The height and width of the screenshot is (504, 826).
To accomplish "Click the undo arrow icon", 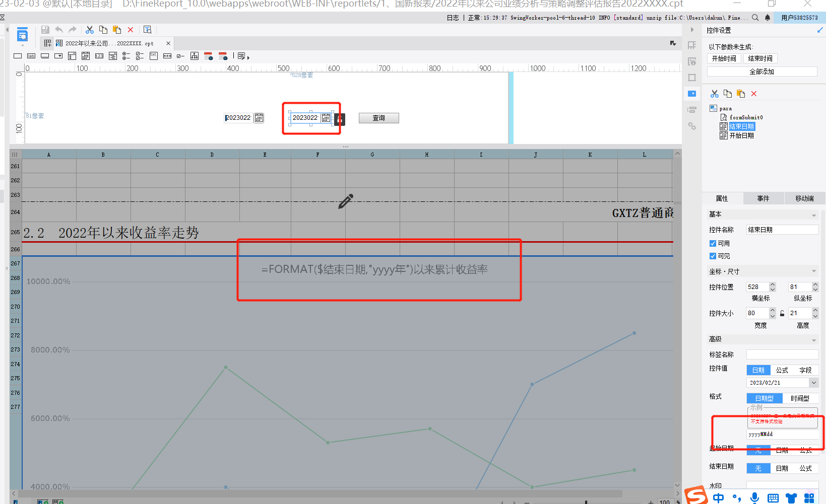I will tap(59, 30).
